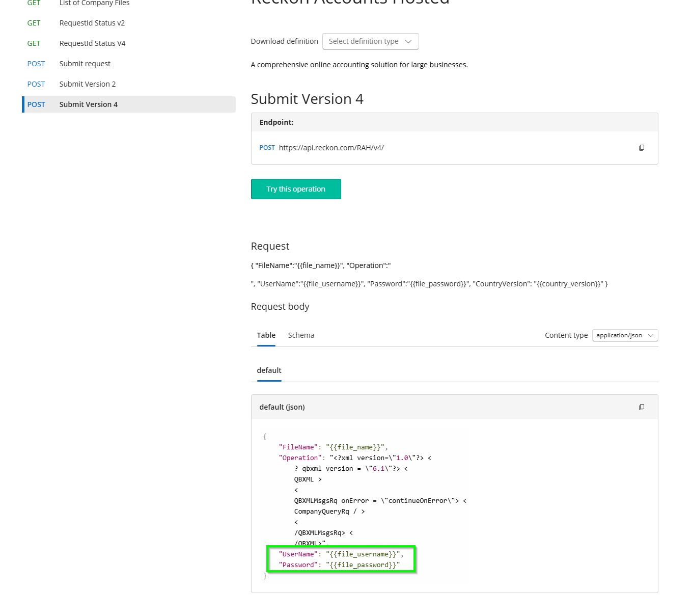Click the Request body heading
Image resolution: width=692 pixels, height=616 pixels.
[x=280, y=307]
